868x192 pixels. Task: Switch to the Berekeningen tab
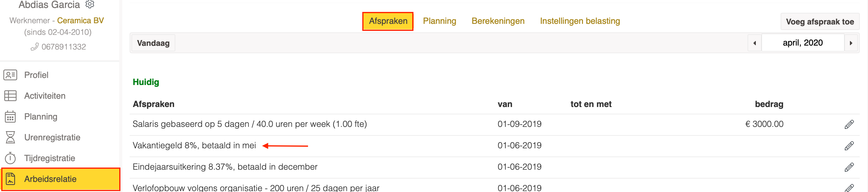click(498, 21)
